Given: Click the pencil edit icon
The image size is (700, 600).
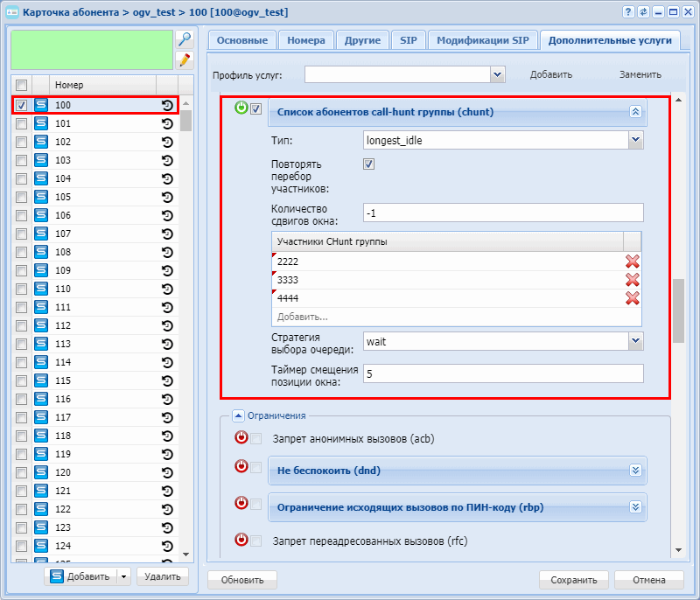Looking at the screenshot, I should pyautogui.click(x=185, y=60).
